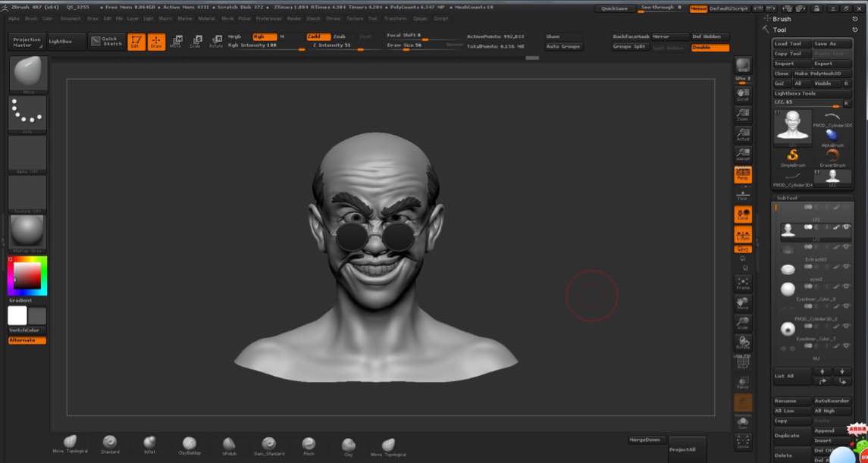
Task: Click the main color picker square
Action: tap(27, 276)
